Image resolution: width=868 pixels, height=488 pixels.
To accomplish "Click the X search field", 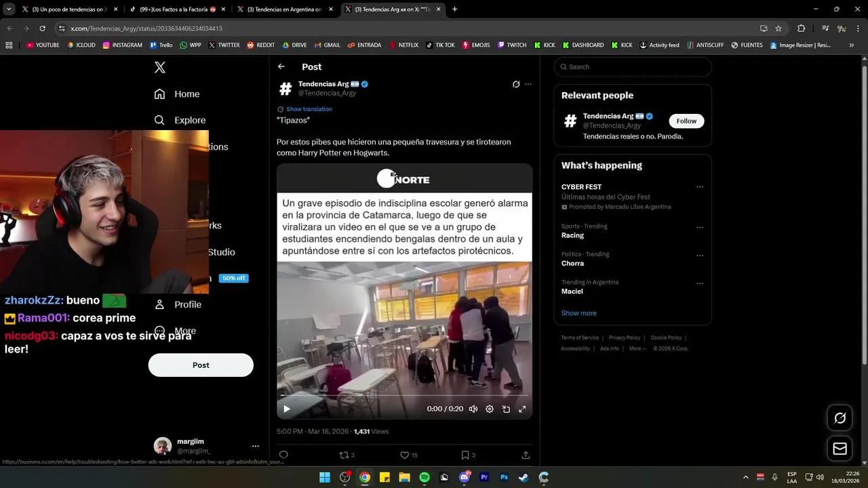I will tap(633, 66).
